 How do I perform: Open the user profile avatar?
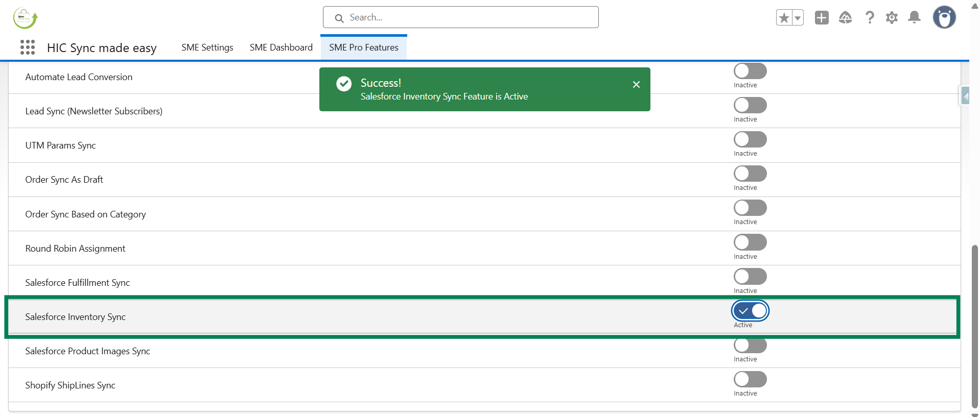944,18
